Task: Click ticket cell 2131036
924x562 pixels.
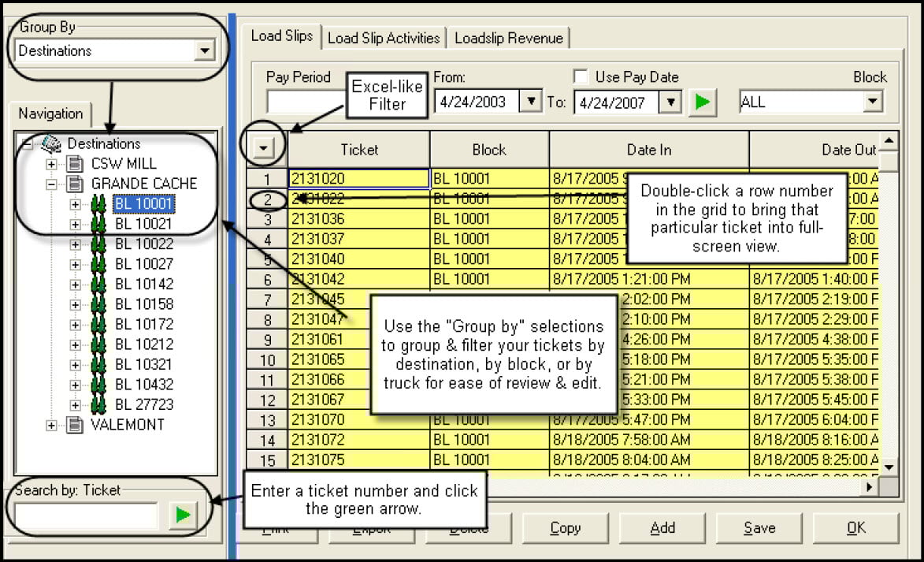Action: (359, 219)
